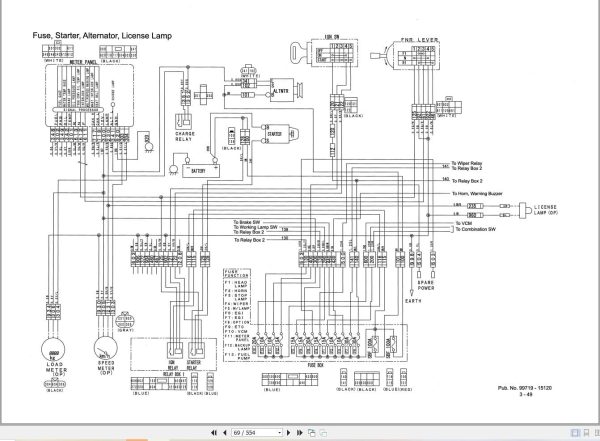Click the diagram title Fuse, Starter, Alternator, License Lamp
This screenshot has height=441, width=600.
click(102, 36)
